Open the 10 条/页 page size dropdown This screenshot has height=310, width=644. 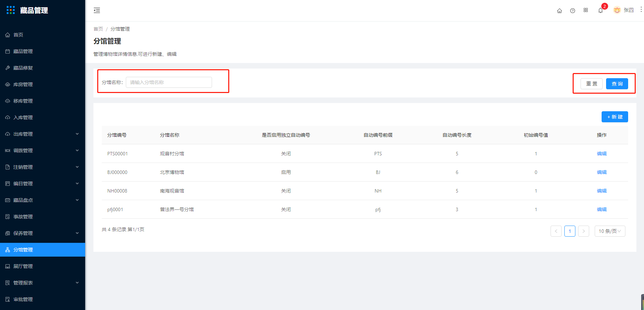pos(610,231)
